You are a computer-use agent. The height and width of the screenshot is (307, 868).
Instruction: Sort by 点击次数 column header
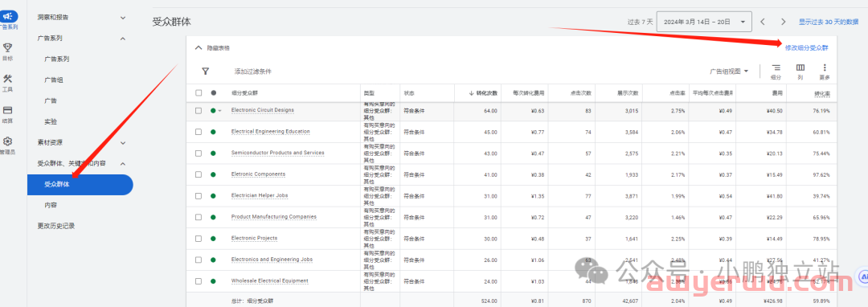[x=581, y=93]
